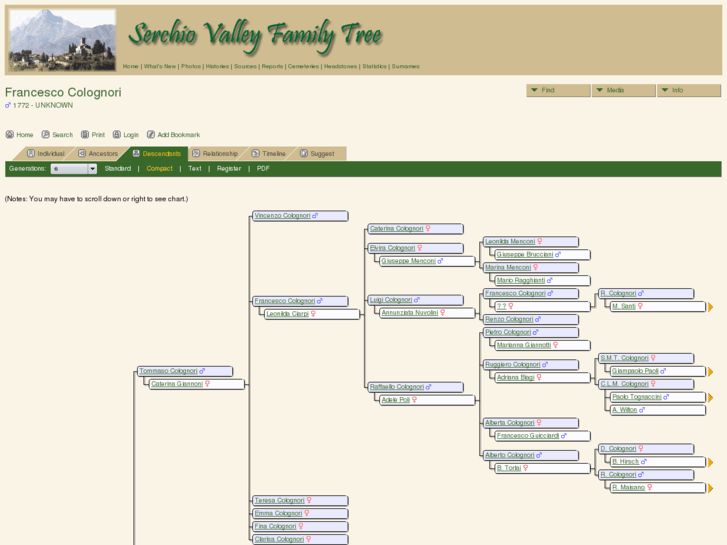Open the Media dropdown menu
Screen dimensions: 727x545
(x=624, y=90)
